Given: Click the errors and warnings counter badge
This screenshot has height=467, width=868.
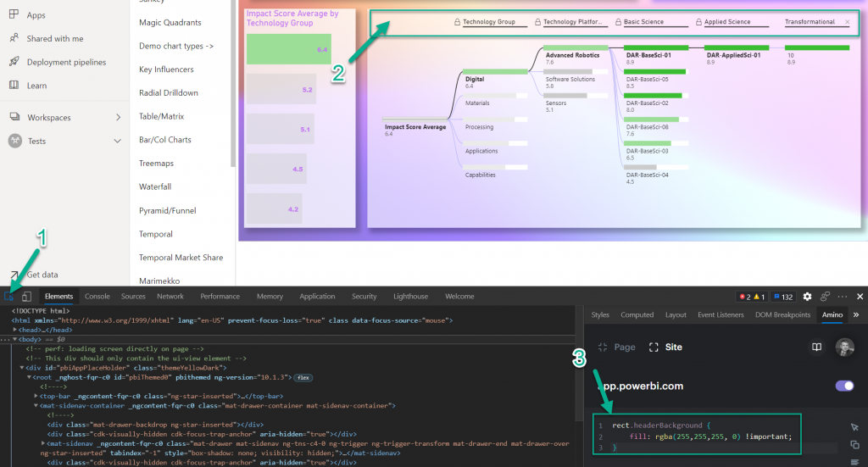Looking at the screenshot, I should point(752,297).
